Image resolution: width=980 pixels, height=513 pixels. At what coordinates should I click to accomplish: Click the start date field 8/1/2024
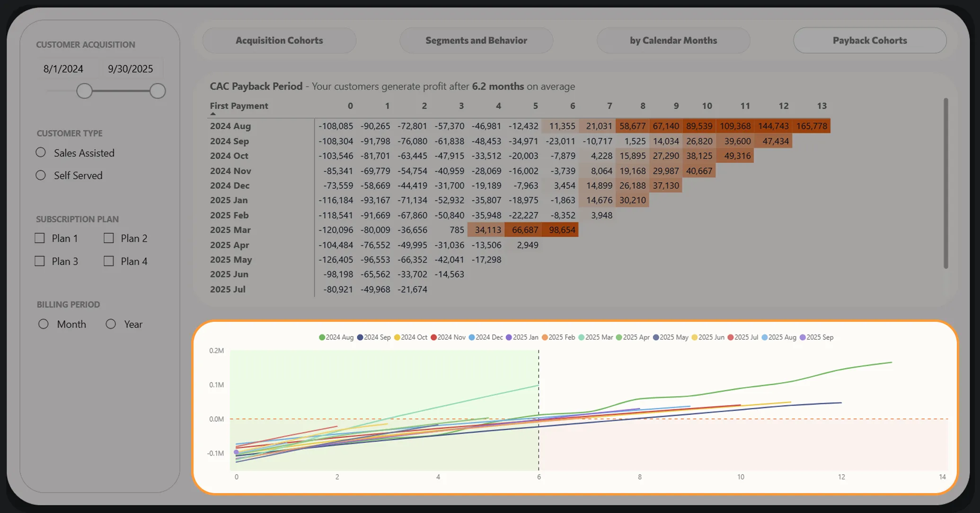click(63, 69)
